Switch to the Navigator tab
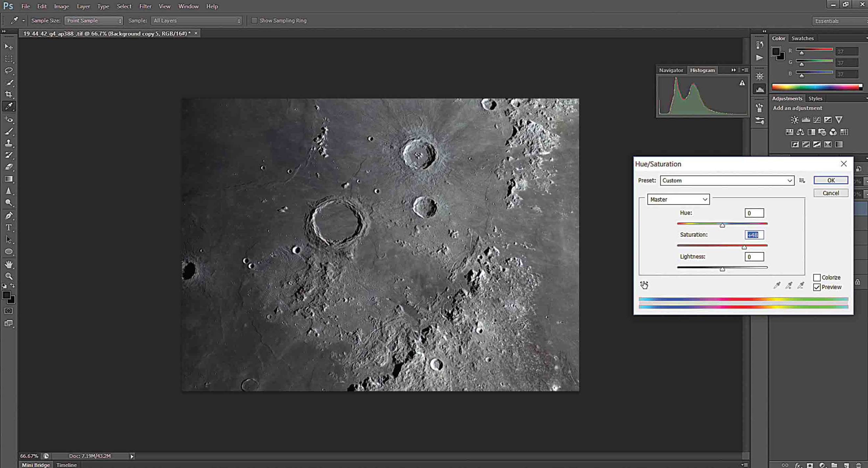Screen dimensions: 868x468 click(x=671, y=70)
